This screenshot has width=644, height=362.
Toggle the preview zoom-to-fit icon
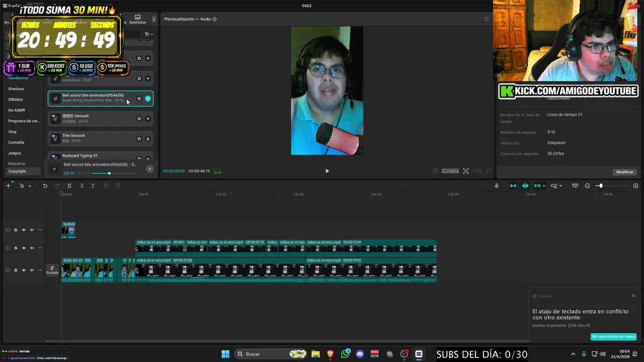(466, 171)
